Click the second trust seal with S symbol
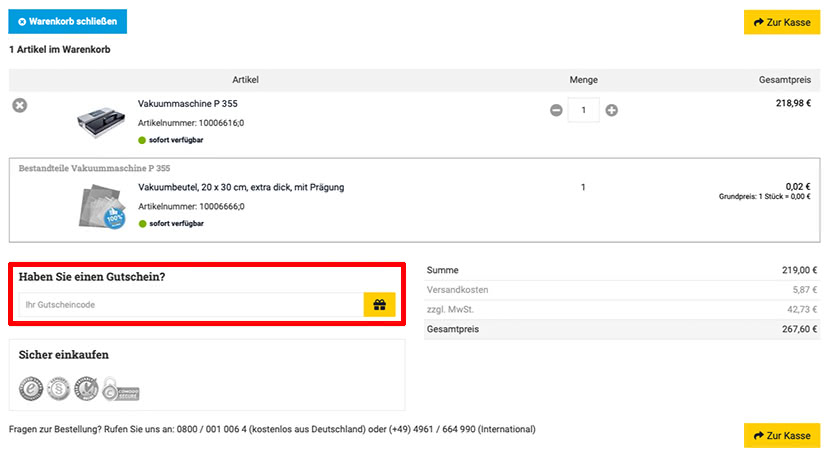The width and height of the screenshot is (828, 452). pos(59,389)
